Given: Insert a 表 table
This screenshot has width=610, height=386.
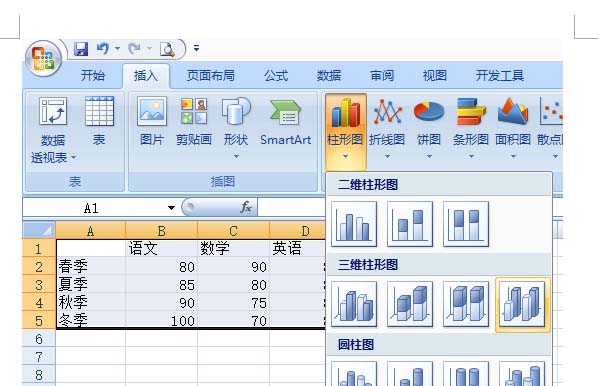Looking at the screenshot, I should coord(99,121).
